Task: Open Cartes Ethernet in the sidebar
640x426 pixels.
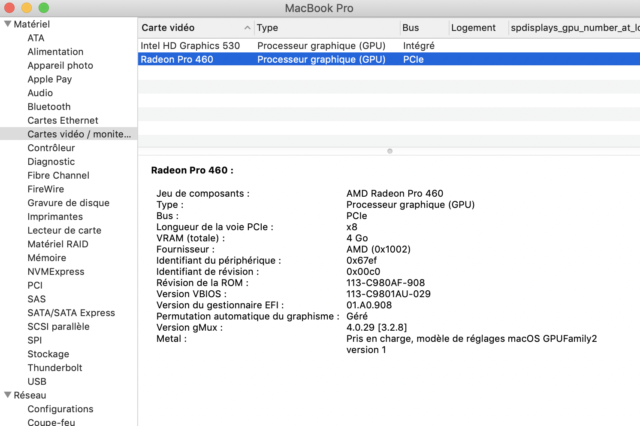Action: 63,120
